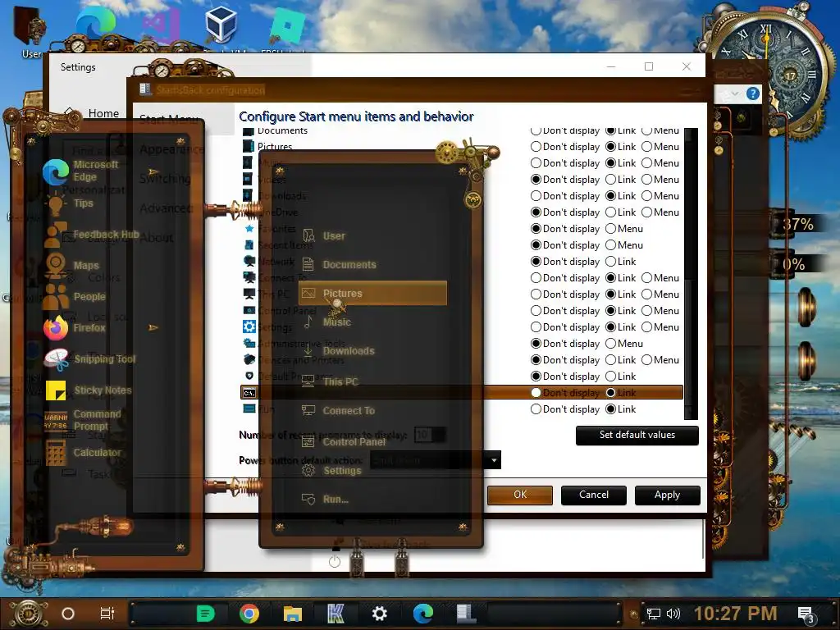The width and height of the screenshot is (840, 630).
Task: Open Task View from the taskbar
Action: point(107,614)
